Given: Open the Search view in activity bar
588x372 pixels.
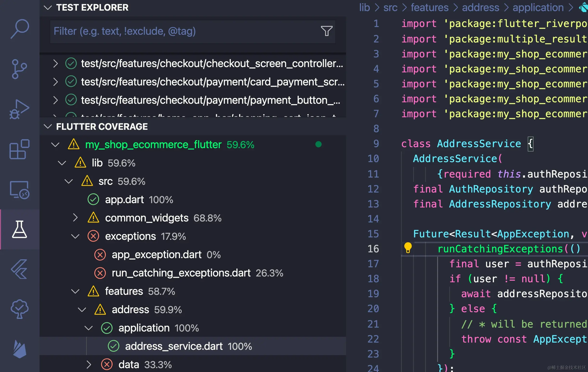Looking at the screenshot, I should point(20,29).
